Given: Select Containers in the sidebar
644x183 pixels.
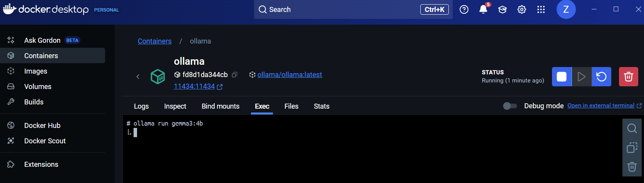Looking at the screenshot, I should [52, 55].
